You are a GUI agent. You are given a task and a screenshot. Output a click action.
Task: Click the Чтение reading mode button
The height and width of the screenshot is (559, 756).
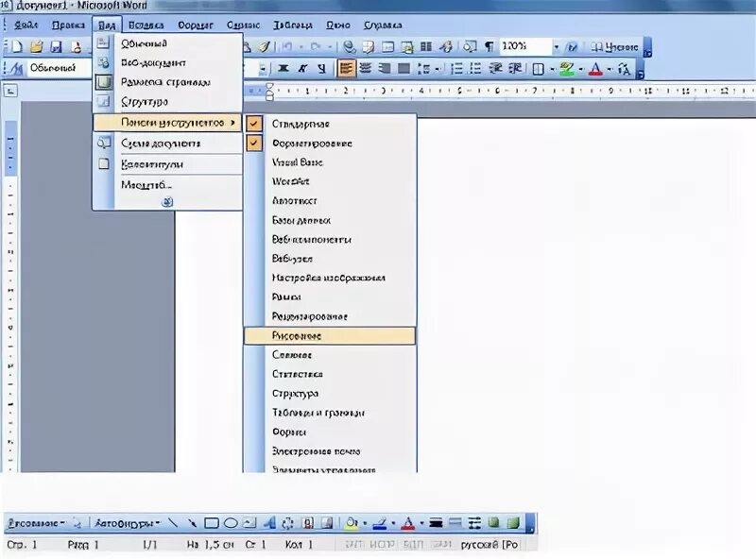(615, 47)
